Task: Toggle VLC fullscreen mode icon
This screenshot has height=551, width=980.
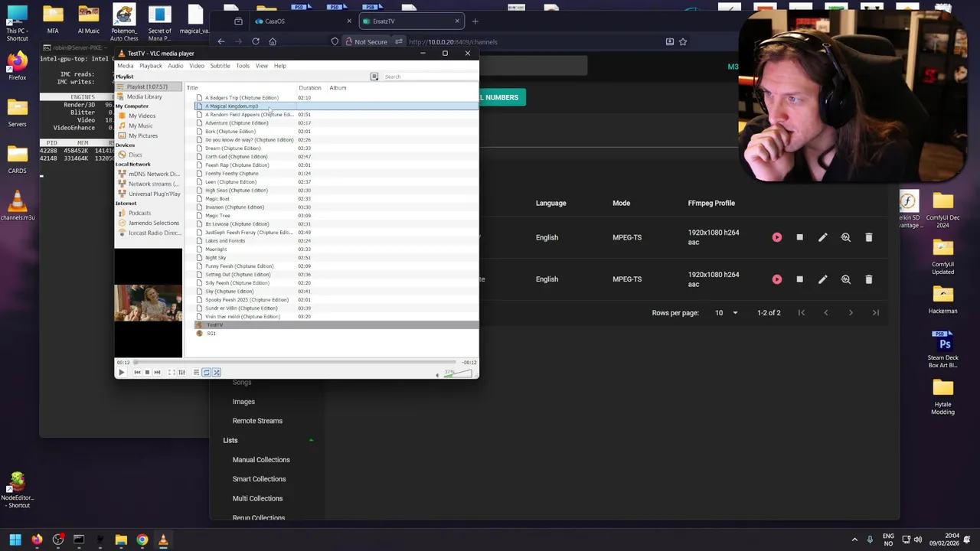Action: 171,373
